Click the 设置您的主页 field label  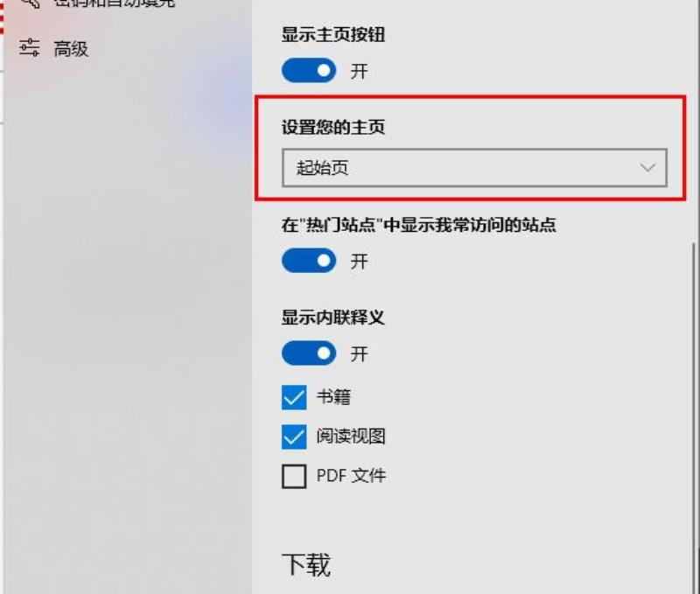pyautogui.click(x=333, y=127)
